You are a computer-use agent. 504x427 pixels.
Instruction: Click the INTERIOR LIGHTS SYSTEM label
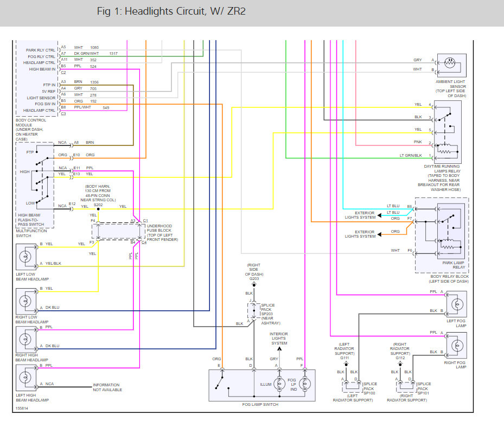click(279, 339)
